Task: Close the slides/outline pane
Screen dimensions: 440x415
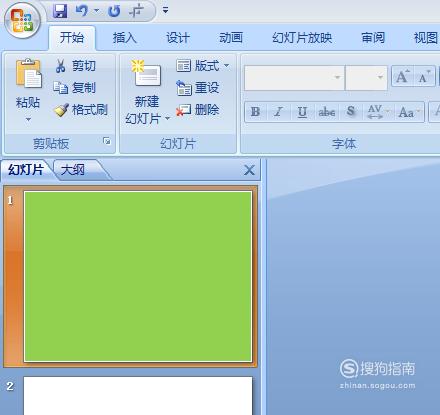Action: click(x=249, y=170)
